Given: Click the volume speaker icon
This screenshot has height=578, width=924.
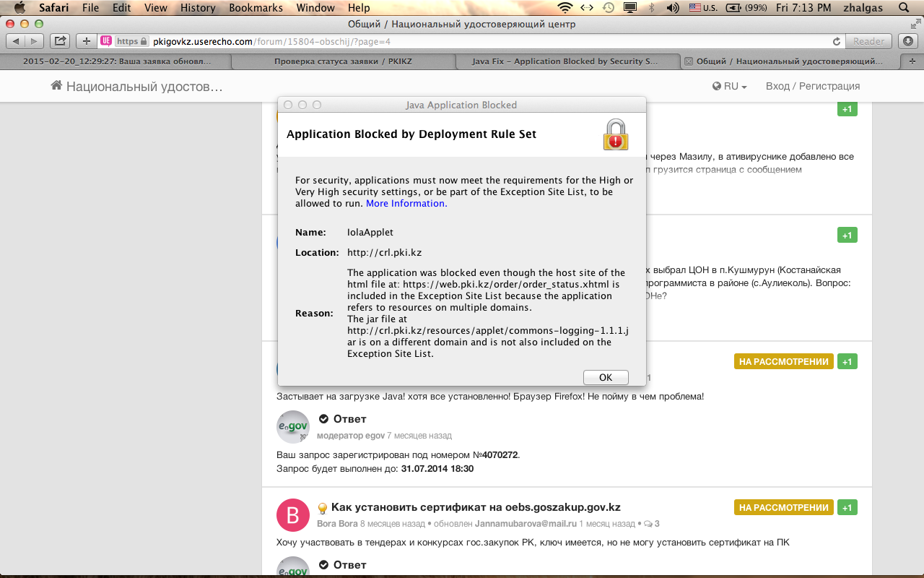Looking at the screenshot, I should (x=673, y=8).
